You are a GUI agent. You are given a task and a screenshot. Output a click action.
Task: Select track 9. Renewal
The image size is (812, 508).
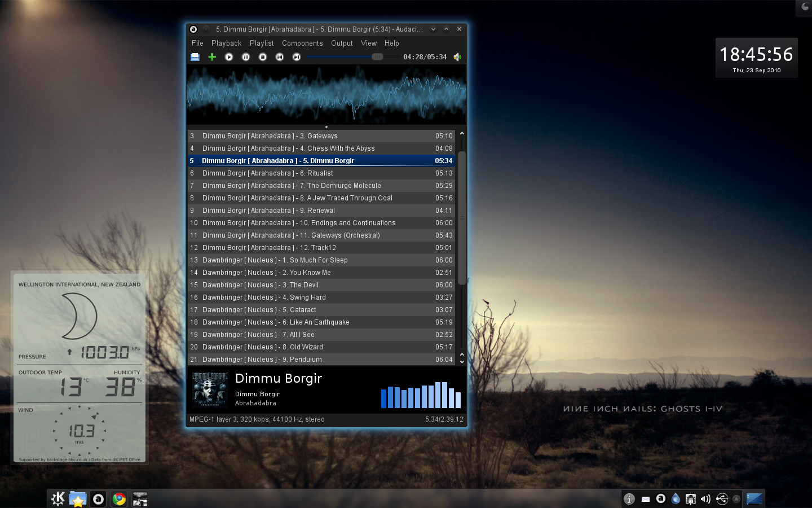(321, 211)
